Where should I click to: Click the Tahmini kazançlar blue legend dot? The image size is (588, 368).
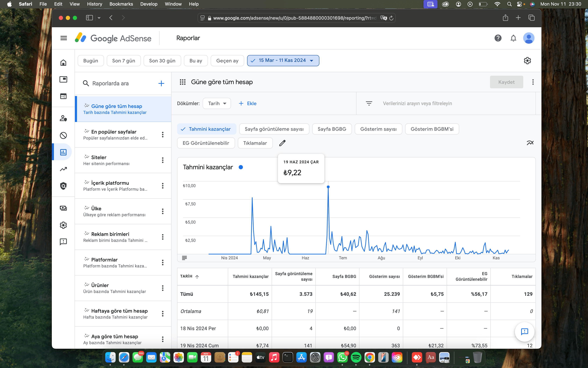click(x=241, y=167)
